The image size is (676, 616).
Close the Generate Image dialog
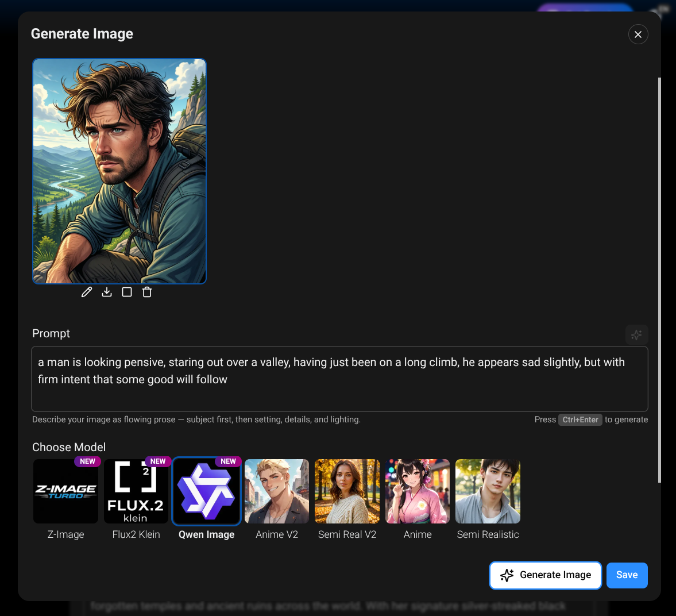(638, 34)
